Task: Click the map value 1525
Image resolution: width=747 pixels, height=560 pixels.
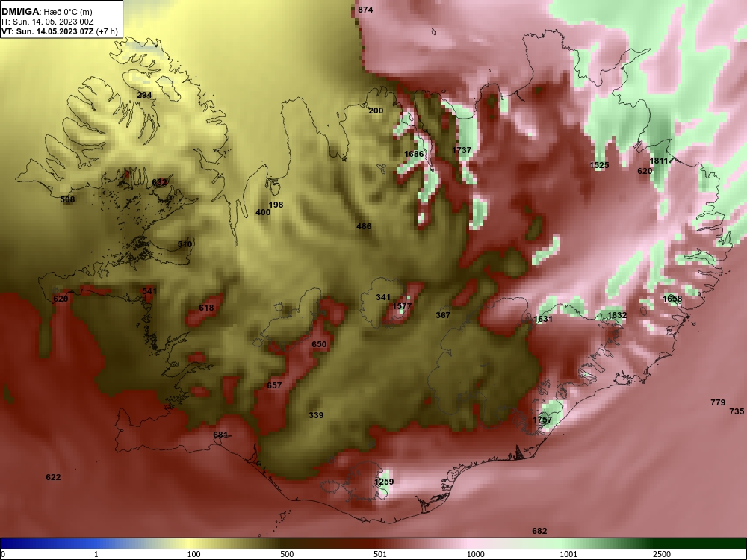Action: point(599,165)
